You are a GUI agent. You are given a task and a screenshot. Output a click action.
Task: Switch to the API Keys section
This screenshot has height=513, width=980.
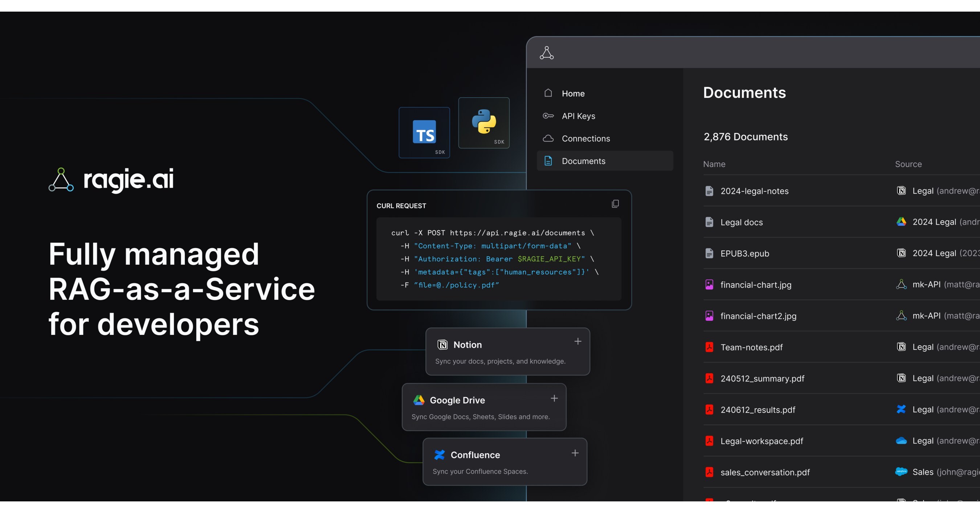click(x=578, y=116)
